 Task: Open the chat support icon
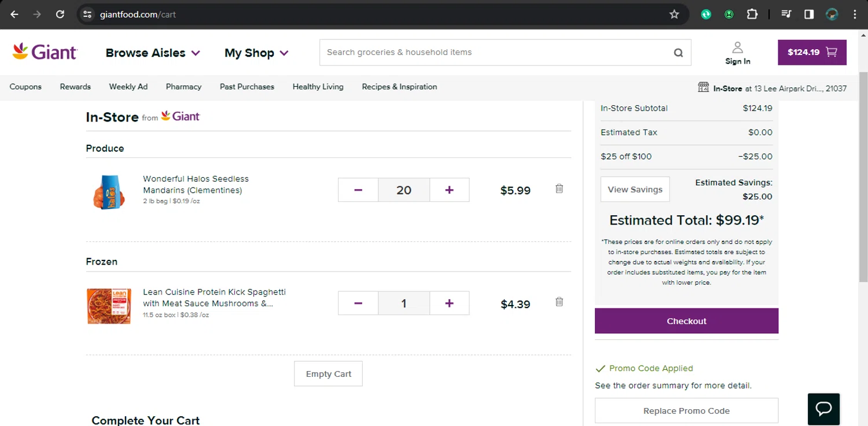pos(823,409)
